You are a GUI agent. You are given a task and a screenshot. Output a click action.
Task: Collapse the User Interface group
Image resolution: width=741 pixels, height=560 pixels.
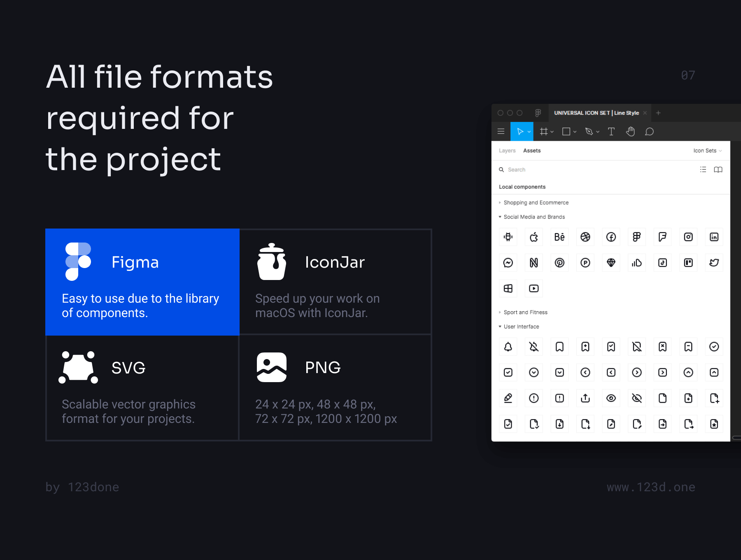click(x=519, y=327)
